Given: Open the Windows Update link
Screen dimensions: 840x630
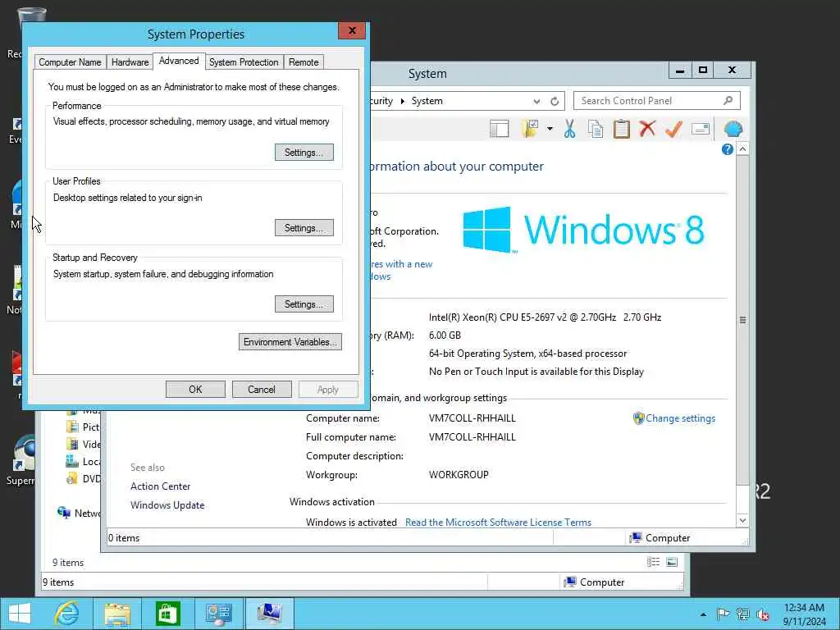Looking at the screenshot, I should [x=167, y=505].
